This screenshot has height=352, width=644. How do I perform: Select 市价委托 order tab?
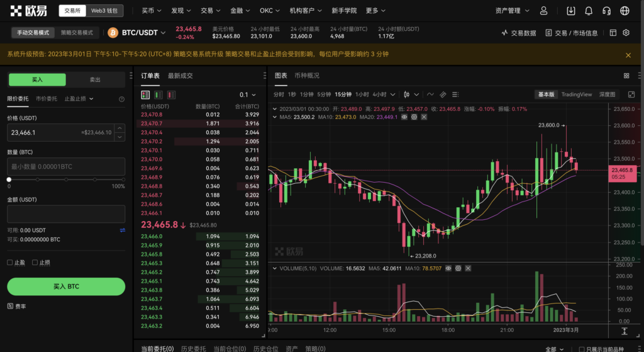point(47,99)
